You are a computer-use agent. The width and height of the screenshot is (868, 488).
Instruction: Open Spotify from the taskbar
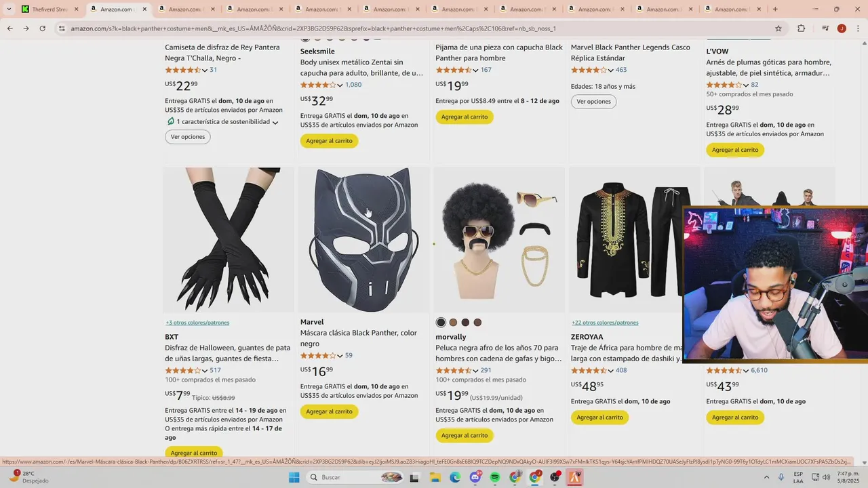pyautogui.click(x=494, y=477)
